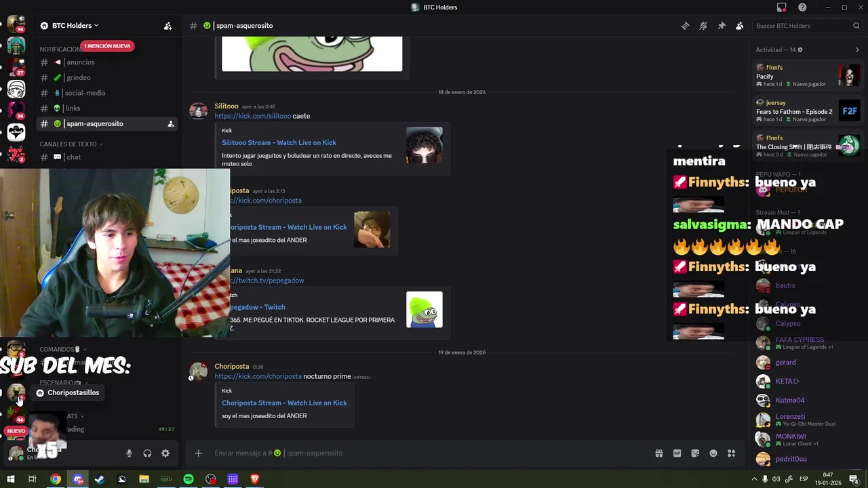Mute the microphone in user panel
Viewport: 868px width, 488px height.
point(129,453)
